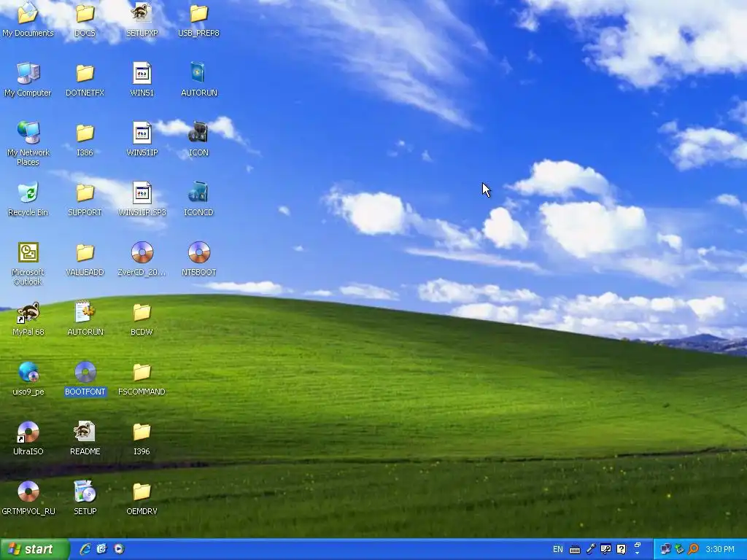The image size is (747, 560).
Task: Select the highlighted BOOTFONT disc icon
Action: (x=85, y=378)
